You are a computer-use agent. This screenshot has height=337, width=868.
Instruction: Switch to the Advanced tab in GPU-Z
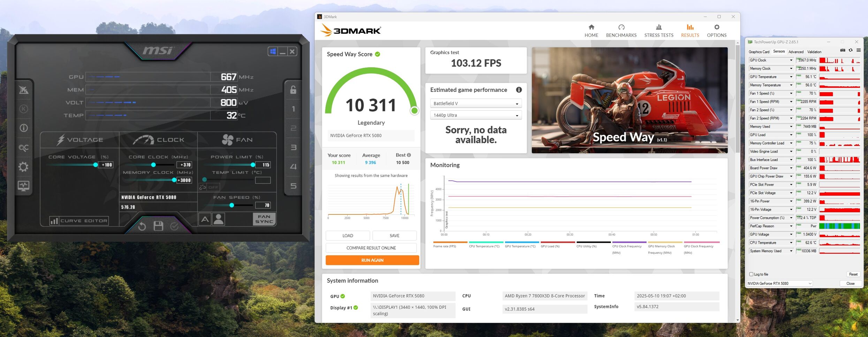click(796, 52)
